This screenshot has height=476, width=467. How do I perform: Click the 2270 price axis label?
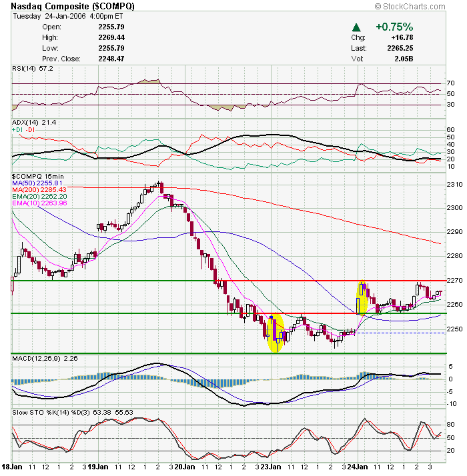point(454,280)
